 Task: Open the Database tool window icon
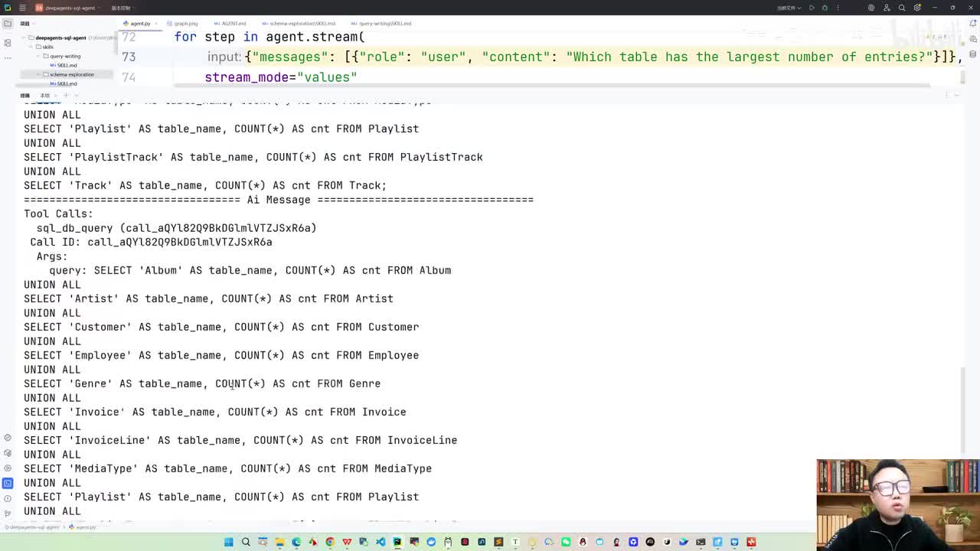[972, 53]
